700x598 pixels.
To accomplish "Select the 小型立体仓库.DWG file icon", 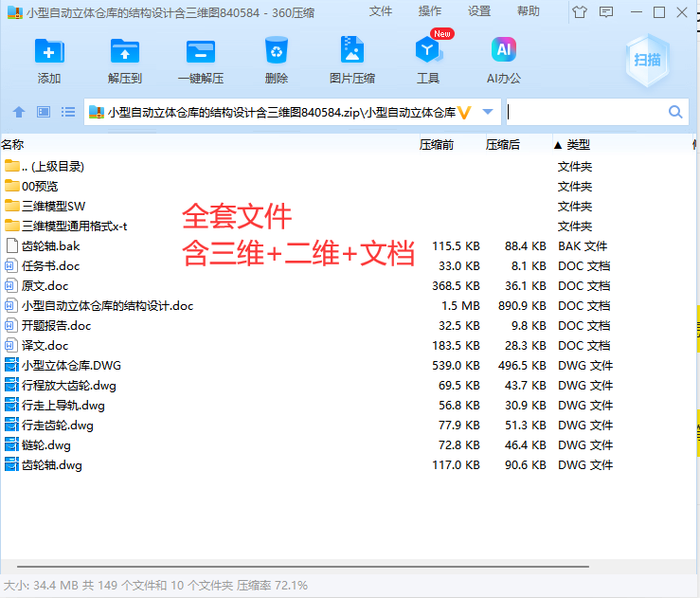I will point(11,365).
